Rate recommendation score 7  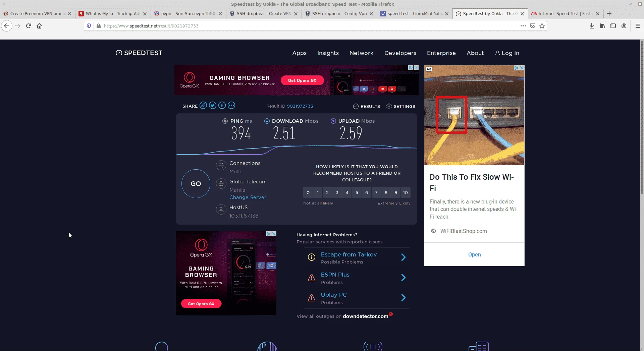click(x=376, y=192)
